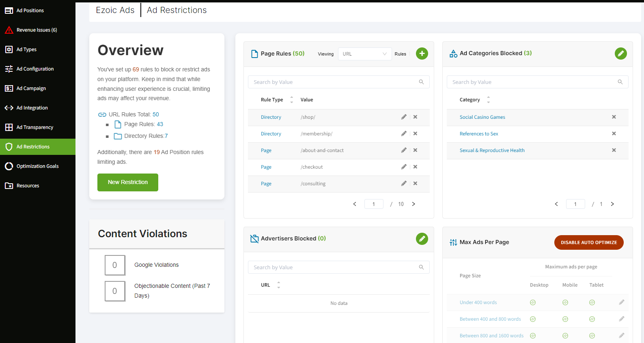Edit the /shop/ directory rule pencil icon

pyautogui.click(x=404, y=117)
